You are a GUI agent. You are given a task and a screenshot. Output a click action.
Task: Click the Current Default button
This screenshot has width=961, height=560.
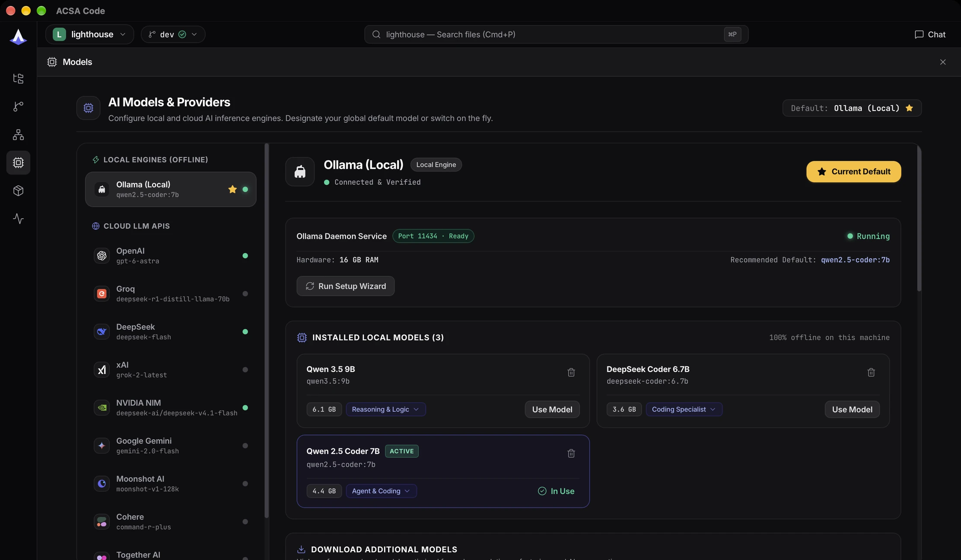[853, 171]
